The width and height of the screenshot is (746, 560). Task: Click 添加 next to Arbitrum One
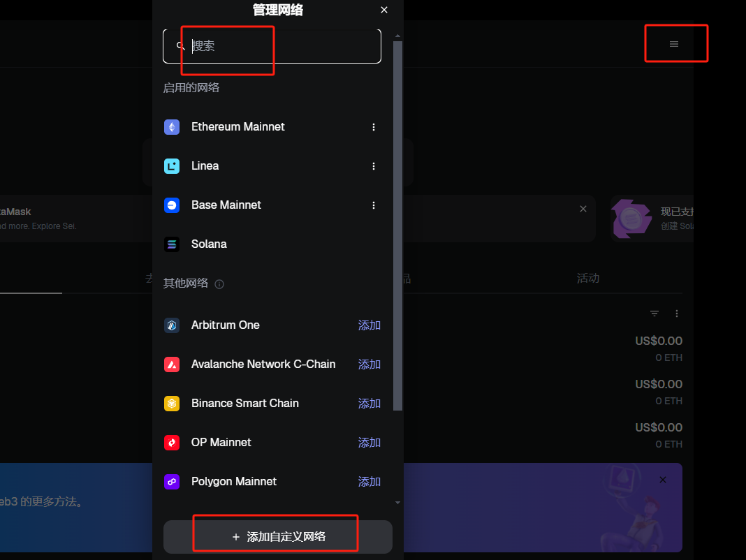(369, 325)
